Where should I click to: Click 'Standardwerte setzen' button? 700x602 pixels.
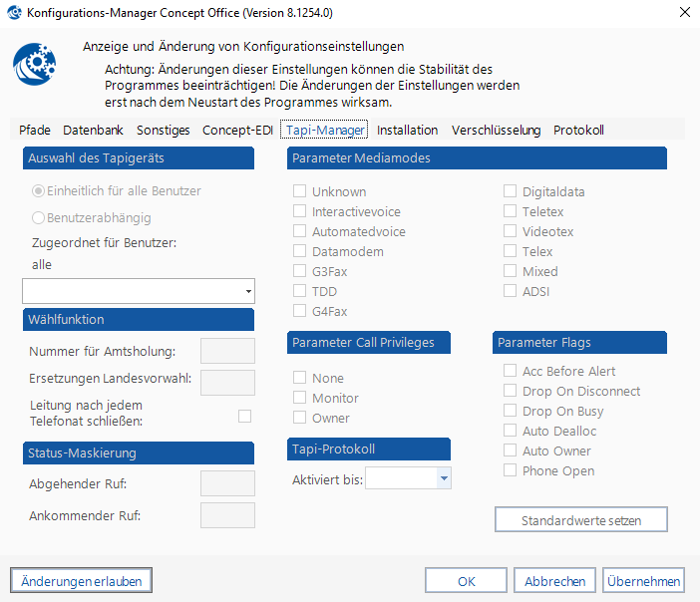580,520
